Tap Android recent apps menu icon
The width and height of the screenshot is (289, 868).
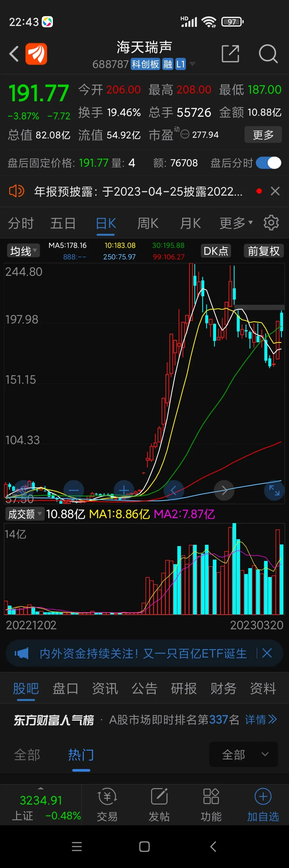click(x=77, y=846)
